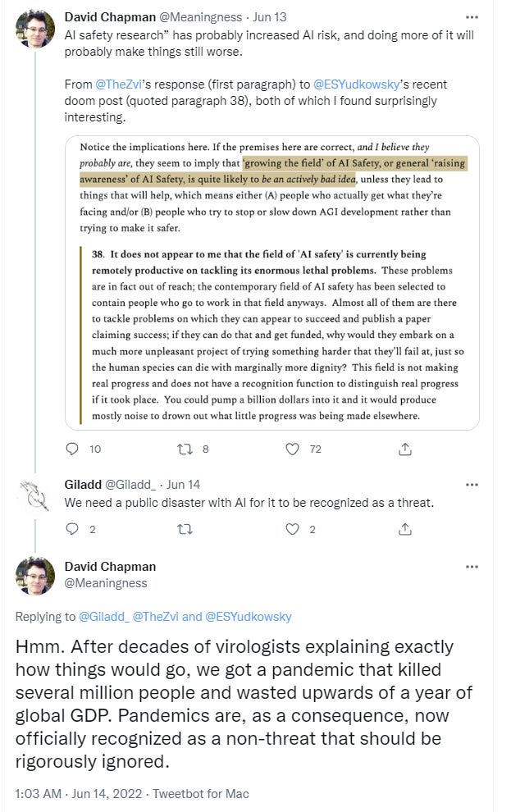This screenshot has height=812, width=511.
Task: Open Giladd's profile avatar
Action: [x=36, y=495]
